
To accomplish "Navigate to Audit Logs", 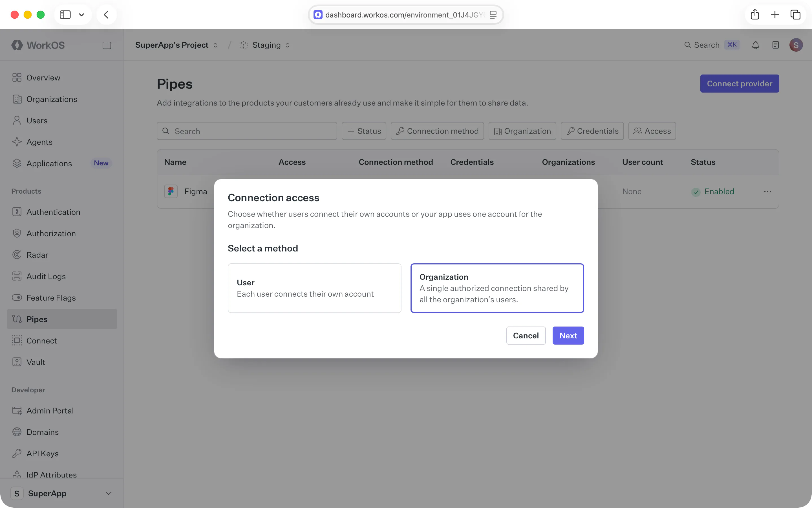I will [62, 276].
